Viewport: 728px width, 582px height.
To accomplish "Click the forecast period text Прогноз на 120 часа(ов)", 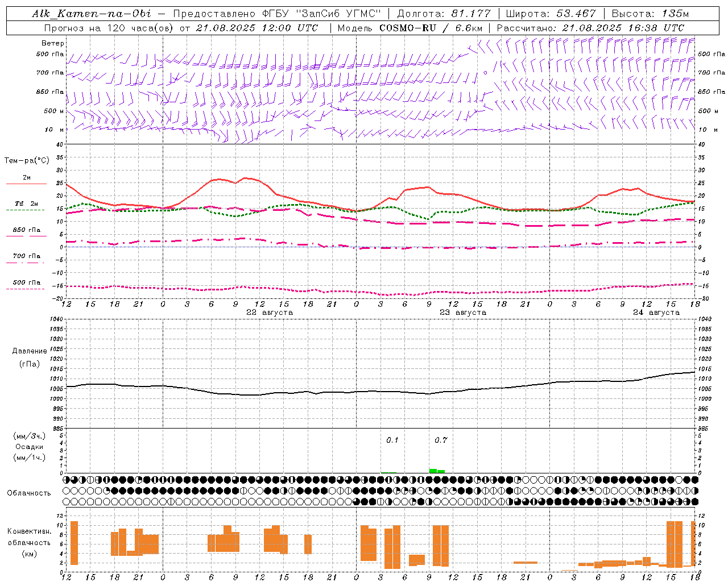I will click(x=109, y=28).
